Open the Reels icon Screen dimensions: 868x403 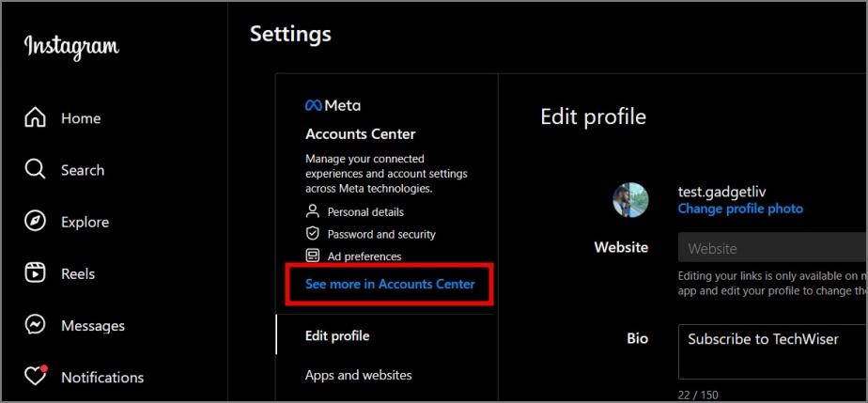[x=36, y=273]
